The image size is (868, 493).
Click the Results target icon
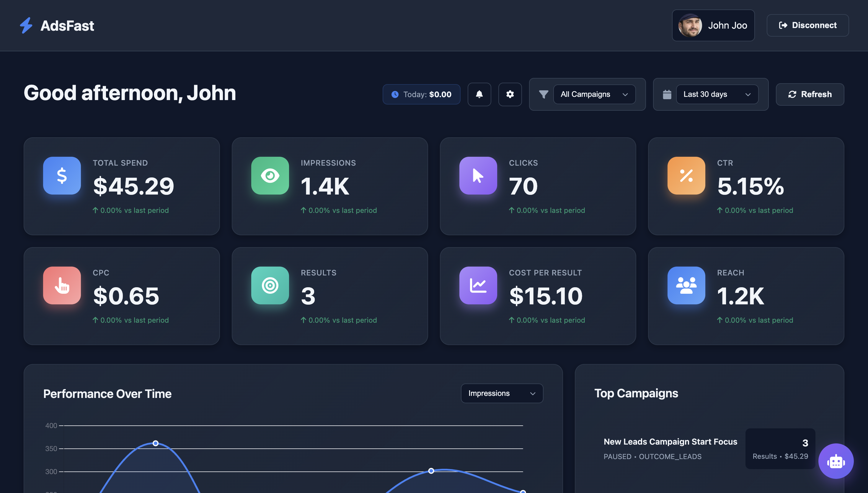[x=270, y=285]
